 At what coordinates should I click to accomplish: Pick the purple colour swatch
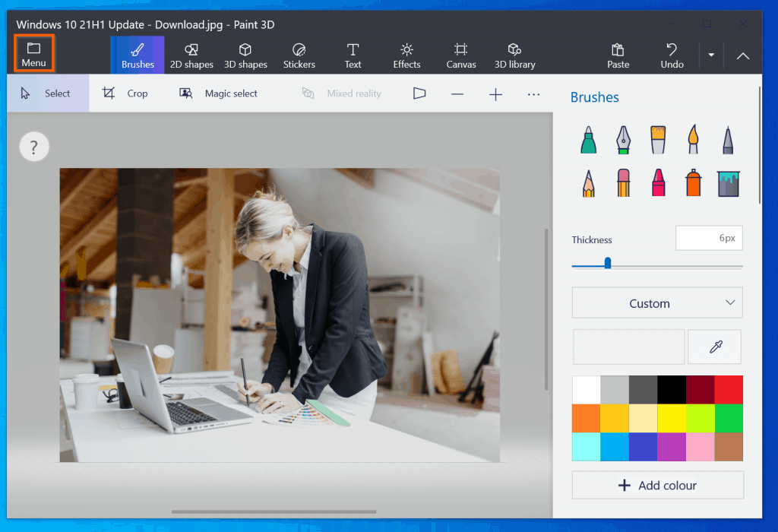(x=672, y=447)
